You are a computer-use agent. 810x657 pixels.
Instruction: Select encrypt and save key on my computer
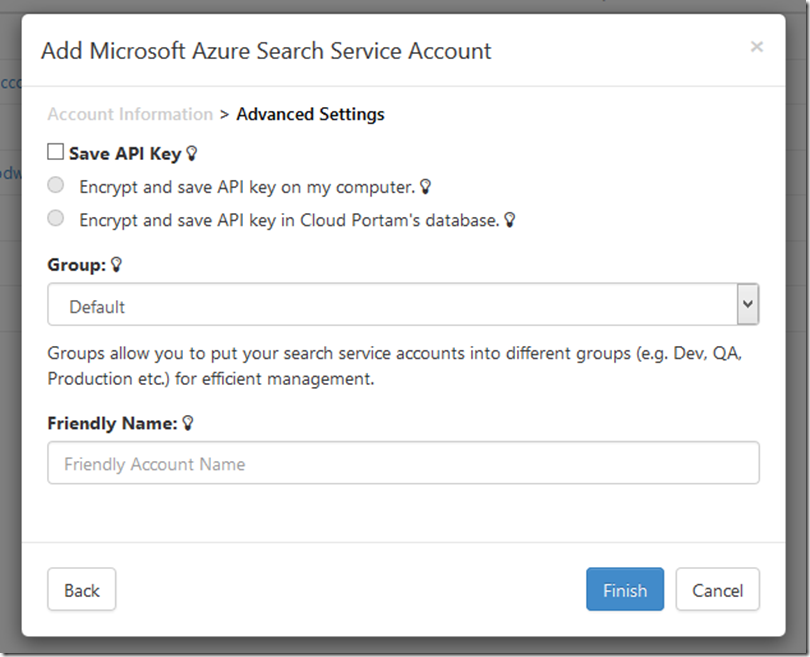55,185
